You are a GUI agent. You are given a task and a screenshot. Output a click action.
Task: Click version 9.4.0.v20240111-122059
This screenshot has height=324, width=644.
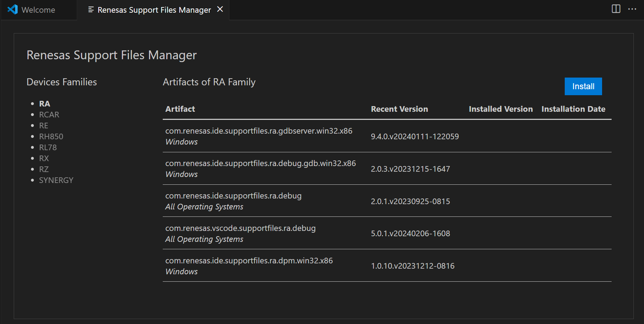tap(415, 136)
